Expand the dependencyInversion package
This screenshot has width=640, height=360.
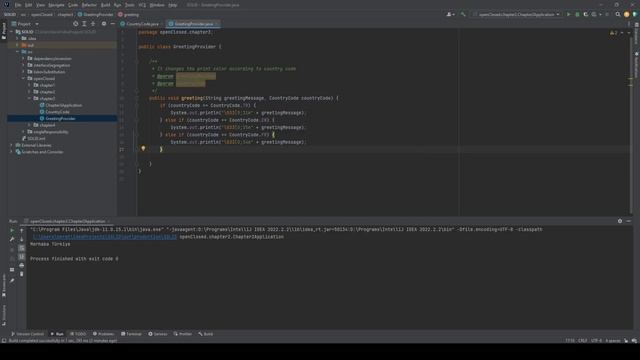tap(23, 58)
